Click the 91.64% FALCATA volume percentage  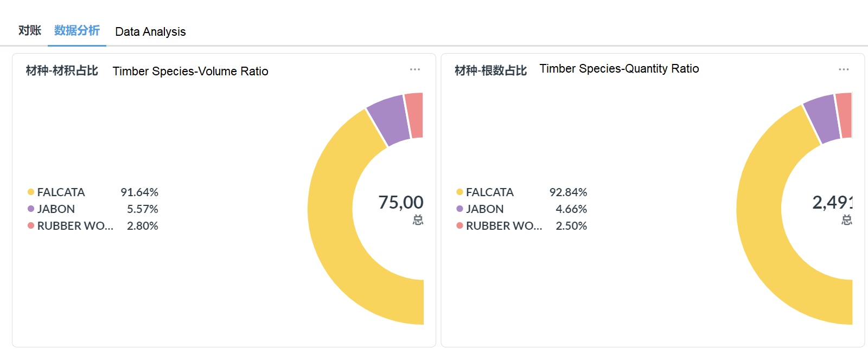click(139, 192)
